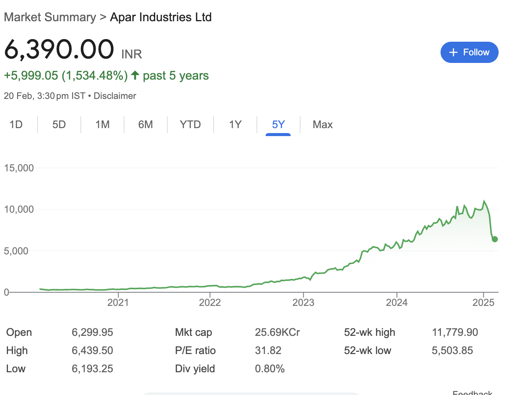Click the P/E ratio label
532x395 pixels.
(195, 351)
